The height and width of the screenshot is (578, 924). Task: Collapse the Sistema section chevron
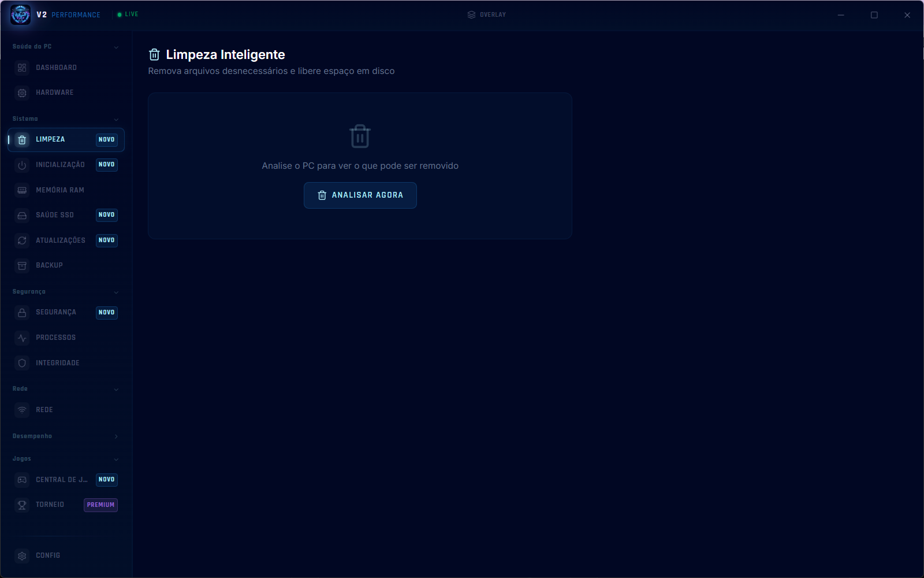[x=116, y=119]
